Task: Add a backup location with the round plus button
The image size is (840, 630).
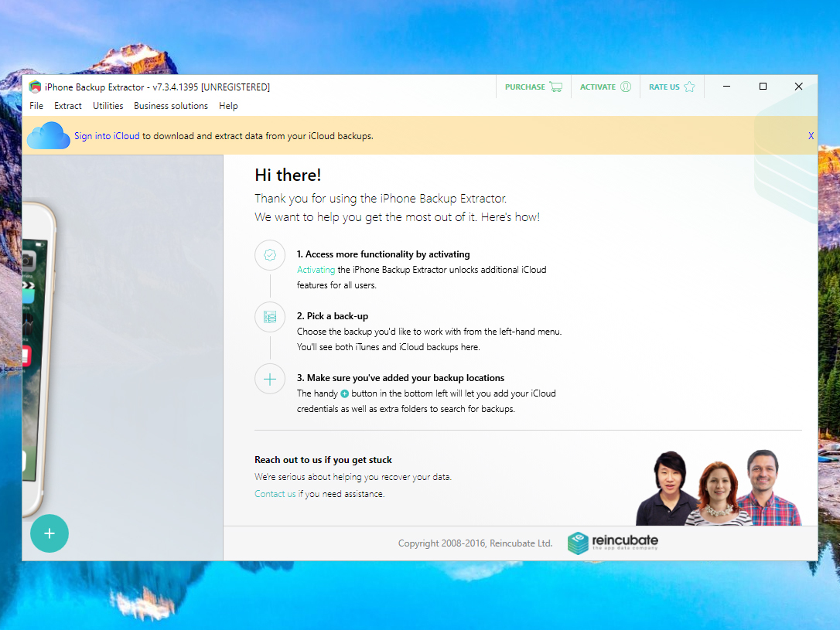Action: 50,533
